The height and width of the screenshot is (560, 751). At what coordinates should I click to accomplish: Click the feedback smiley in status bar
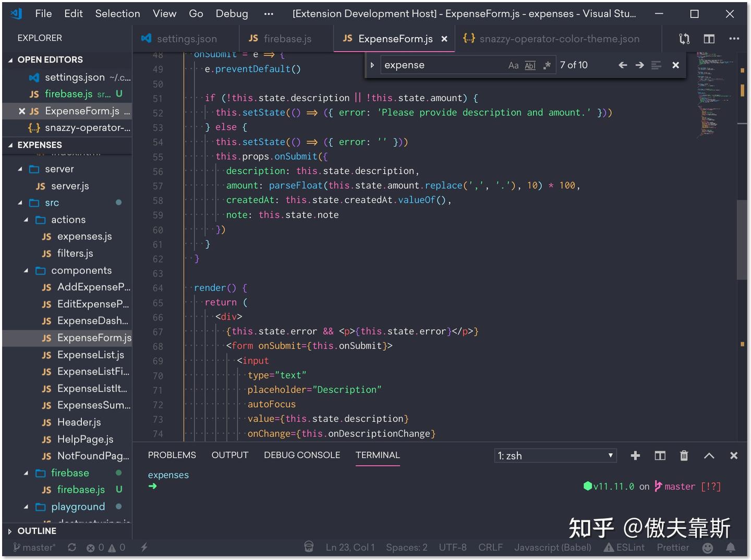pos(708,547)
